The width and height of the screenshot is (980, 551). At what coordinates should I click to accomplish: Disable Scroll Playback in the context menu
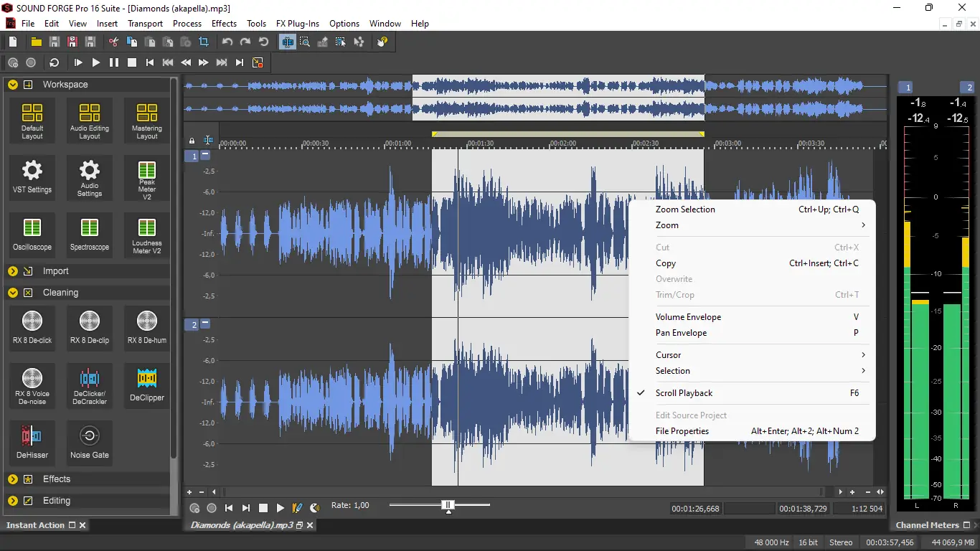pyautogui.click(x=684, y=392)
